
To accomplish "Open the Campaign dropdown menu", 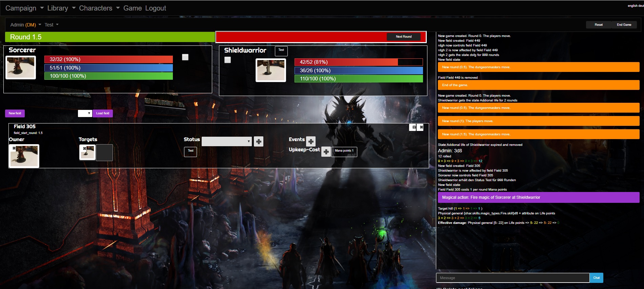I will 24,8.
